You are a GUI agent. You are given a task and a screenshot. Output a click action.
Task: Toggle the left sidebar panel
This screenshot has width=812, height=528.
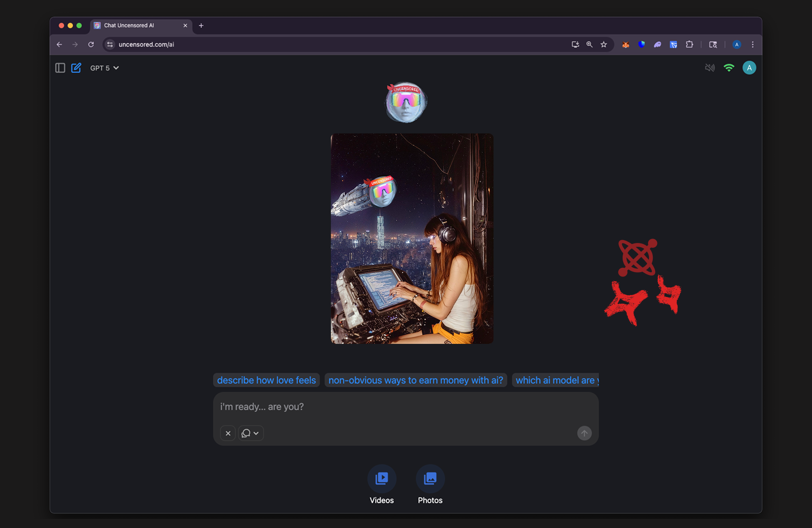tap(60, 68)
